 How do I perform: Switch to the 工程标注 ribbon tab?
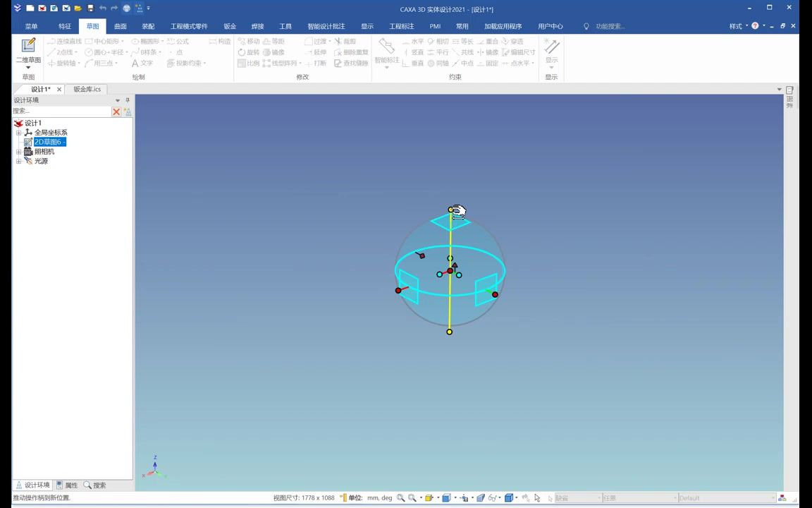[x=401, y=26]
